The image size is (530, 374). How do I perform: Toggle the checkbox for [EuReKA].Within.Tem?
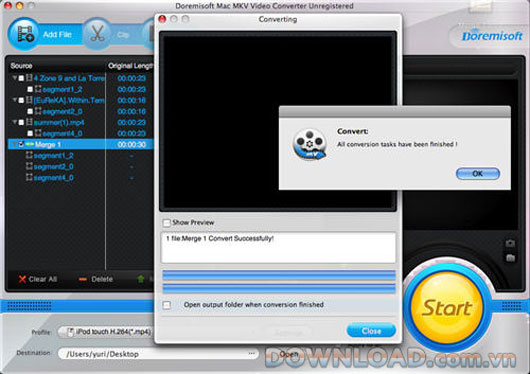(21, 100)
